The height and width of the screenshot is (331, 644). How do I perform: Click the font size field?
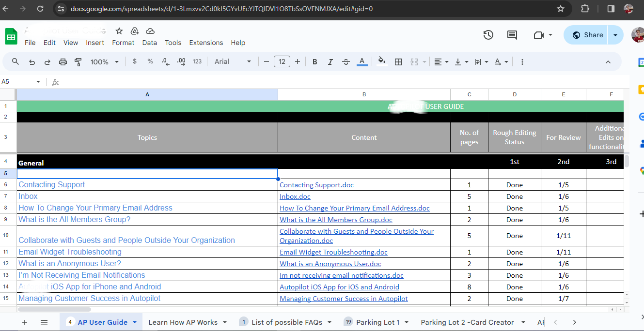click(282, 61)
